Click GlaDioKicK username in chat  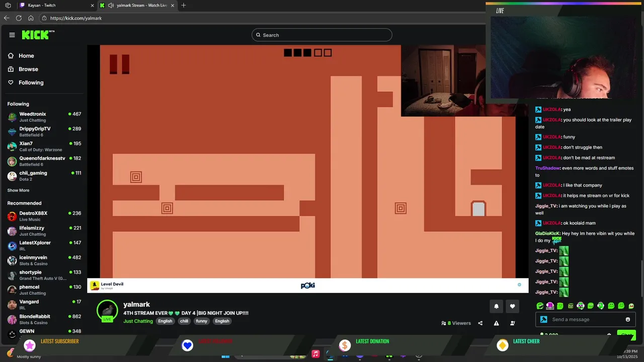coord(547,233)
